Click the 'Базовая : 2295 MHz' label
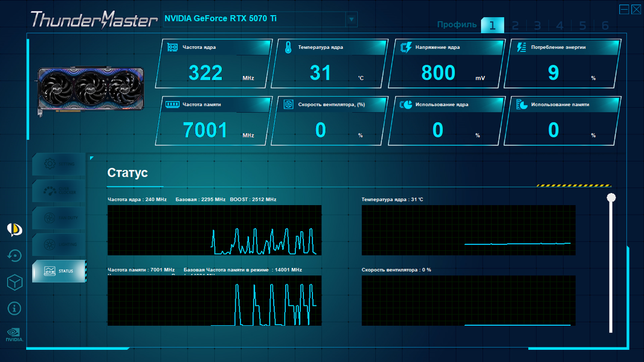This screenshot has width=644, height=362. coord(201,200)
